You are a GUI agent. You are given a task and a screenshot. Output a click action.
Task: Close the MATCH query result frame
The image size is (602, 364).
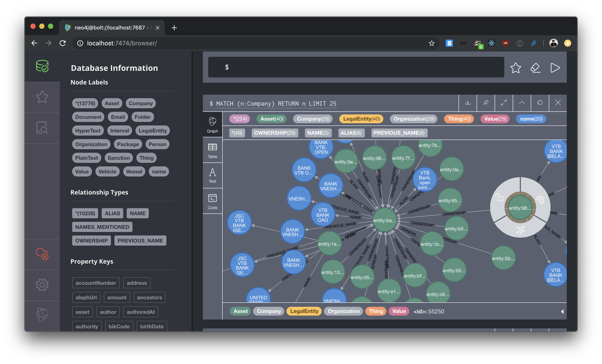(558, 103)
